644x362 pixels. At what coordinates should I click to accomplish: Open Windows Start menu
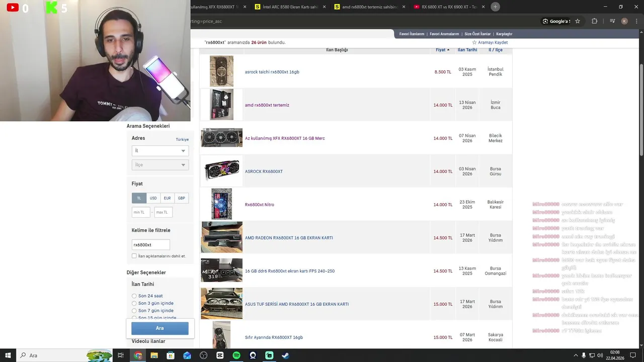pos(8,355)
